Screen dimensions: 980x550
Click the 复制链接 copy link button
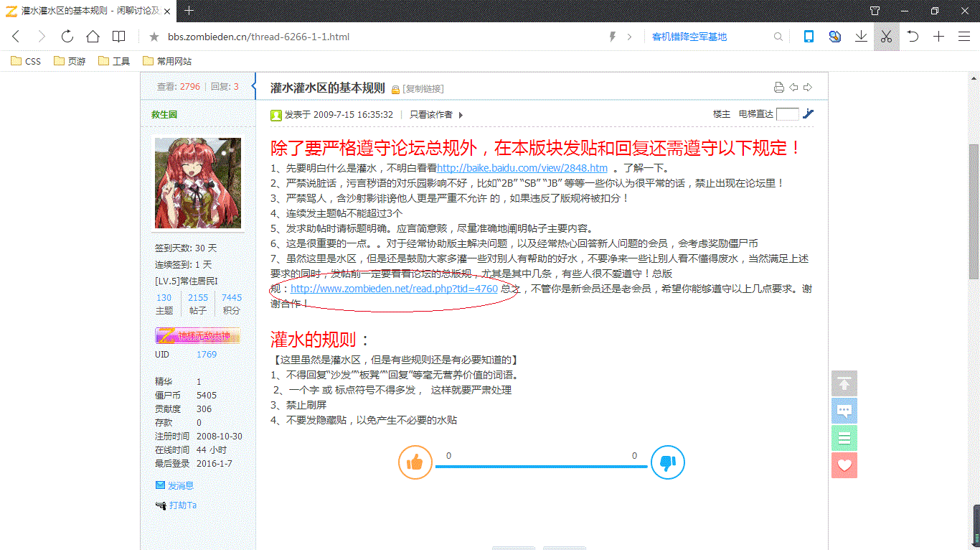tap(423, 88)
